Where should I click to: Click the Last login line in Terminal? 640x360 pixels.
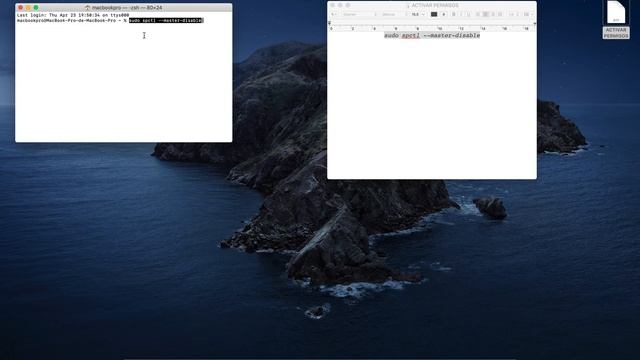click(73, 15)
